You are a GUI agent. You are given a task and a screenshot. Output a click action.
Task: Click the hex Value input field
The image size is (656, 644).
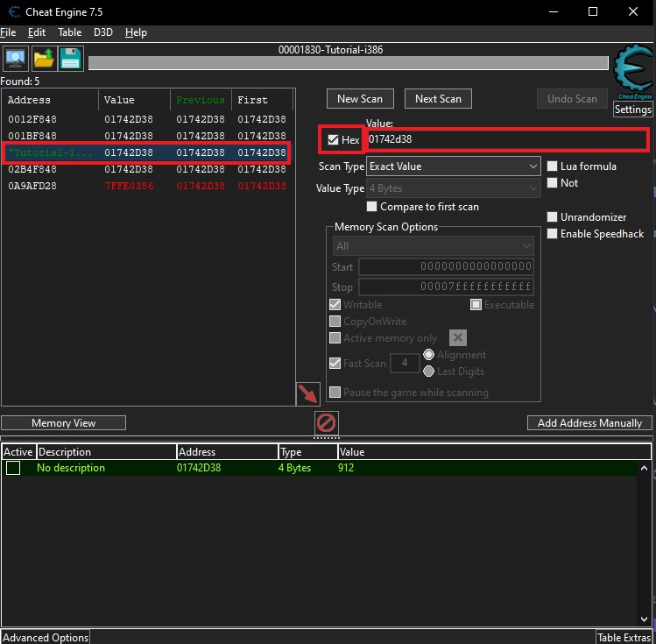tap(506, 139)
